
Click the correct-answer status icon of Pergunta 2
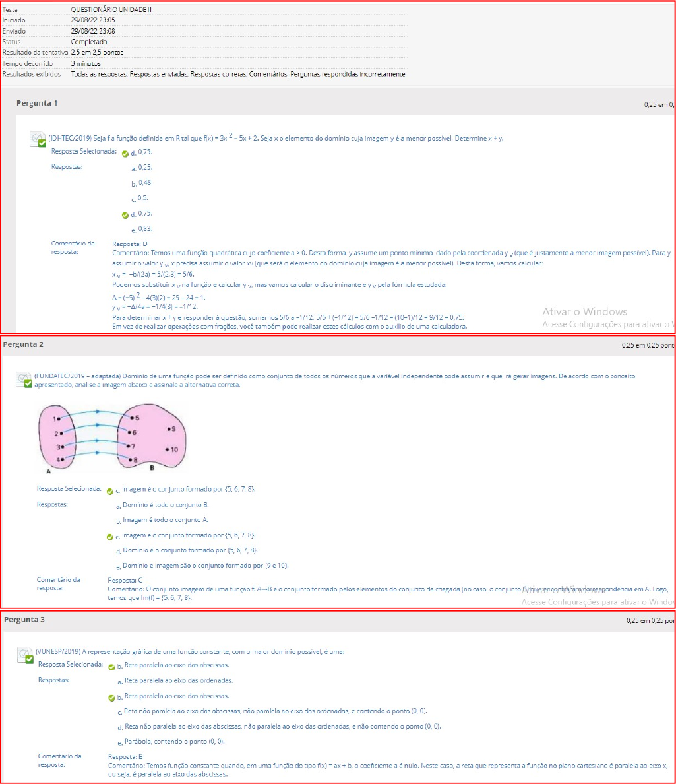point(24,380)
